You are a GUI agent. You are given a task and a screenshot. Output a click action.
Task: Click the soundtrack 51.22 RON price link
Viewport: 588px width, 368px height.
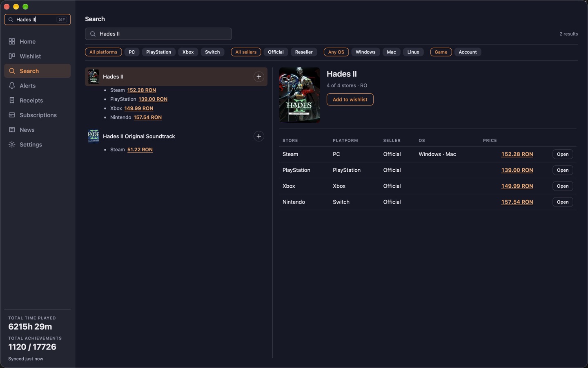click(x=140, y=150)
